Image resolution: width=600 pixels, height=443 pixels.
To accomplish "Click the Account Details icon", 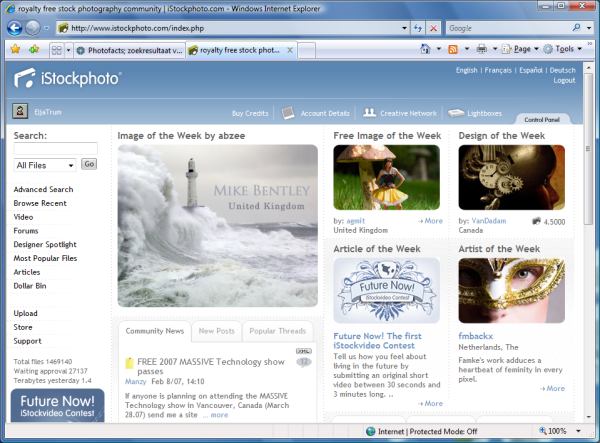I will point(288,113).
